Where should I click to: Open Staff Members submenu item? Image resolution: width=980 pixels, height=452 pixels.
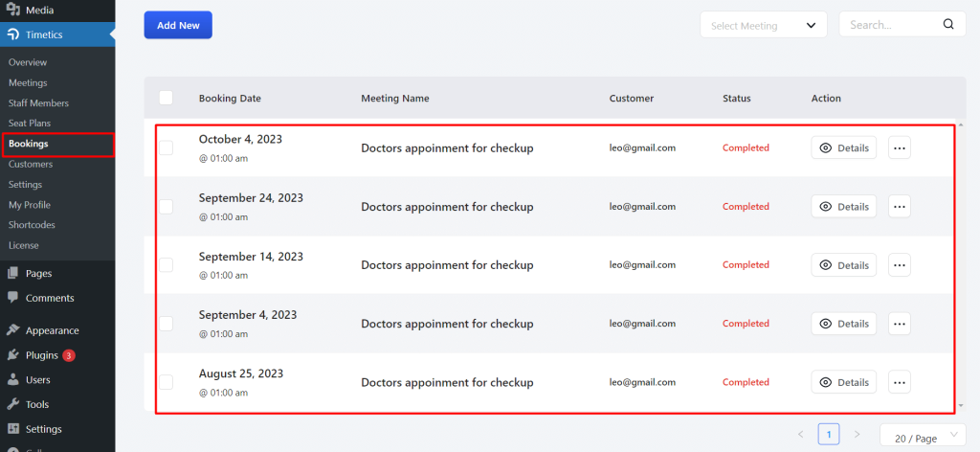click(38, 103)
